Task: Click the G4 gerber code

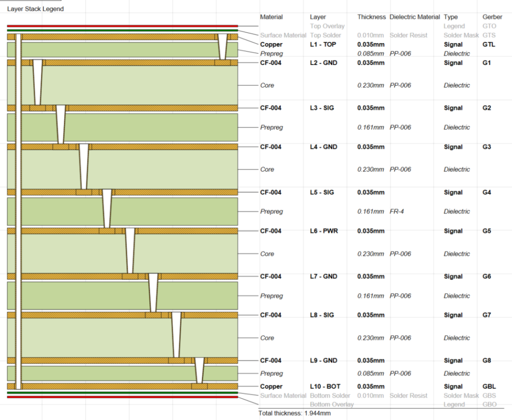Action: point(486,192)
